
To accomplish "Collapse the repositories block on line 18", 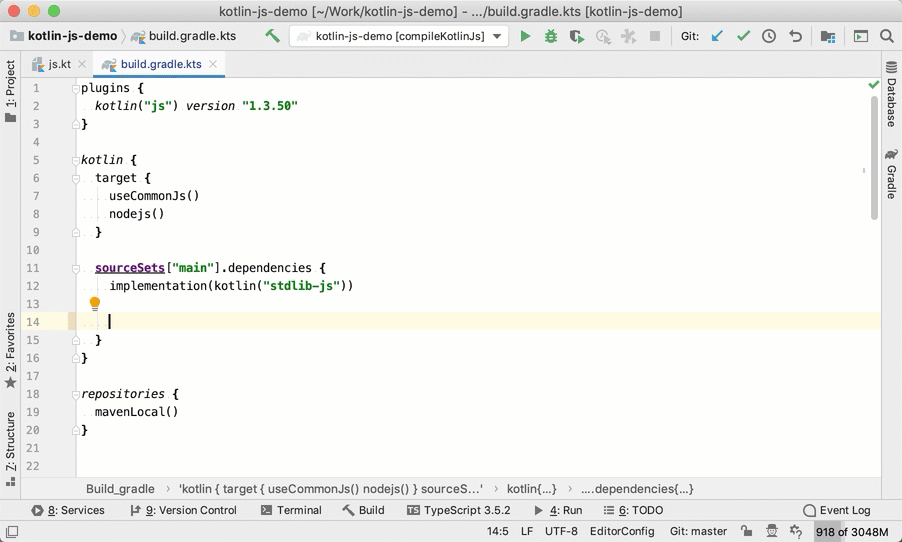I will 75,394.
